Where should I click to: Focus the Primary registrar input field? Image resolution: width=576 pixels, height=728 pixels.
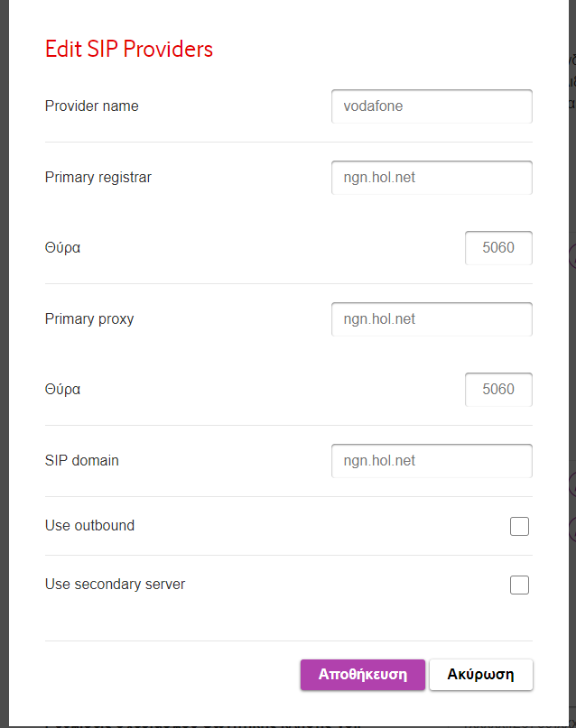click(x=432, y=178)
